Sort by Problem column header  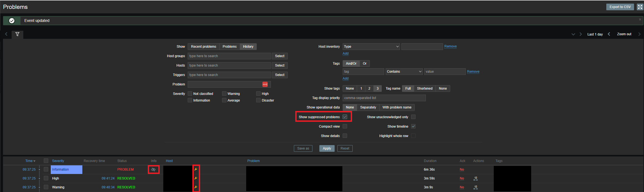click(x=253, y=161)
